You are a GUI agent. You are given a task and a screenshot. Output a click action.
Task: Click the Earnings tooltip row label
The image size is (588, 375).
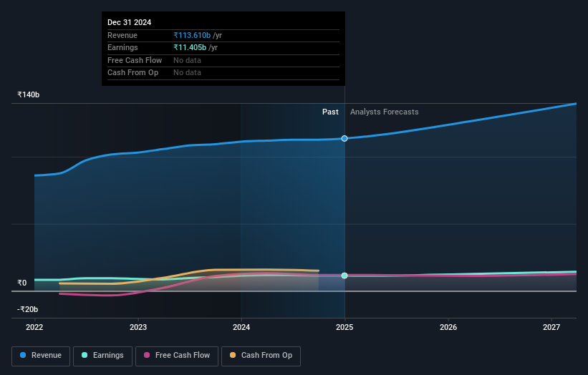(x=122, y=47)
